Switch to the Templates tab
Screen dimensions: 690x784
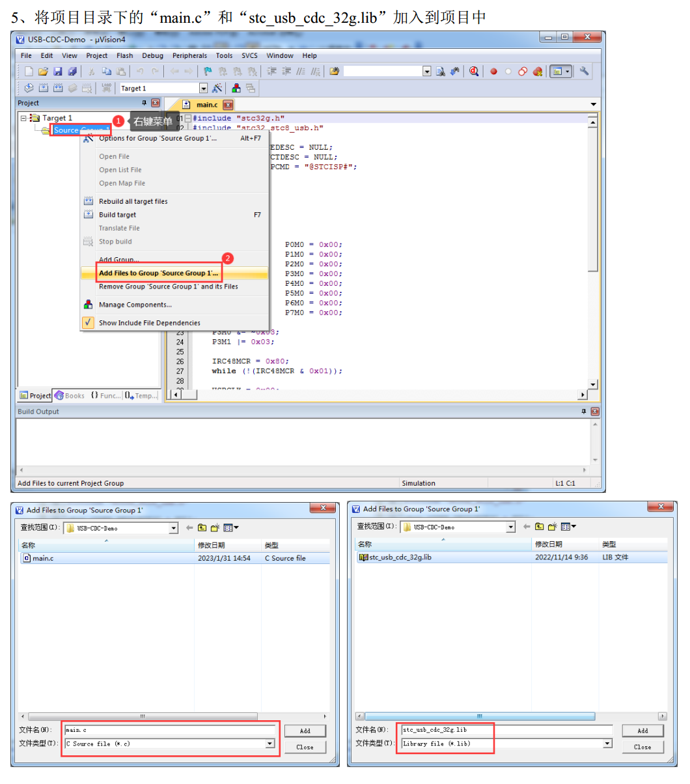tap(141, 395)
